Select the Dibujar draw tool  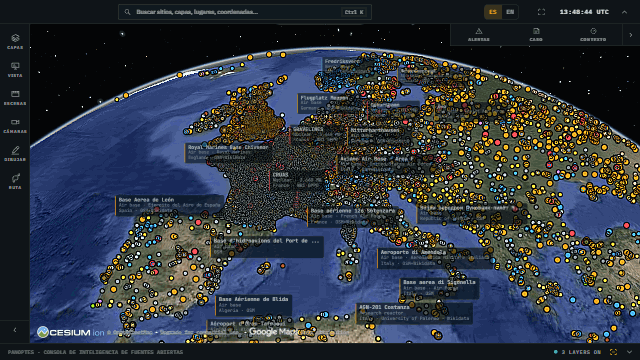tap(15, 154)
